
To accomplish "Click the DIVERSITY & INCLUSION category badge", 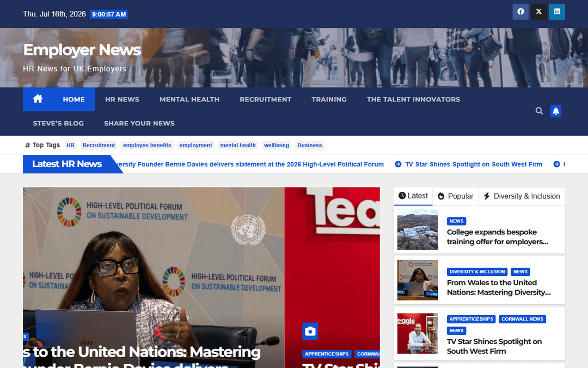I will click(477, 272).
